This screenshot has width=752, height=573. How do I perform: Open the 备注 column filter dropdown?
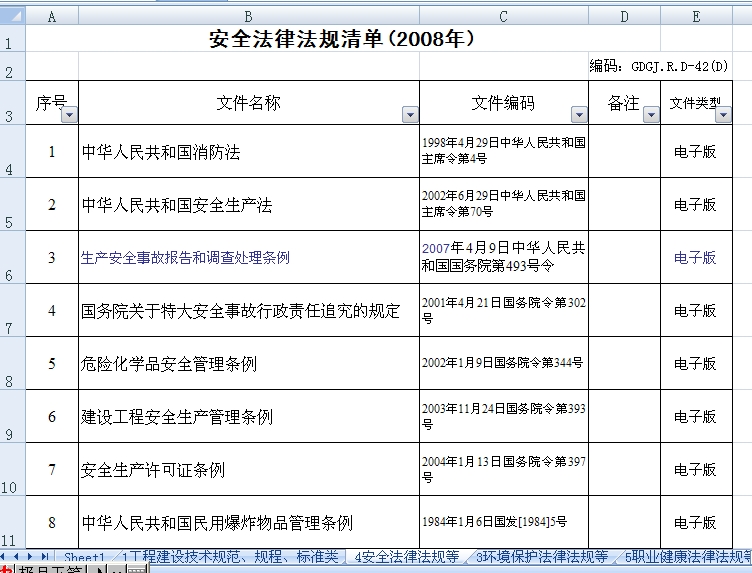click(651, 115)
